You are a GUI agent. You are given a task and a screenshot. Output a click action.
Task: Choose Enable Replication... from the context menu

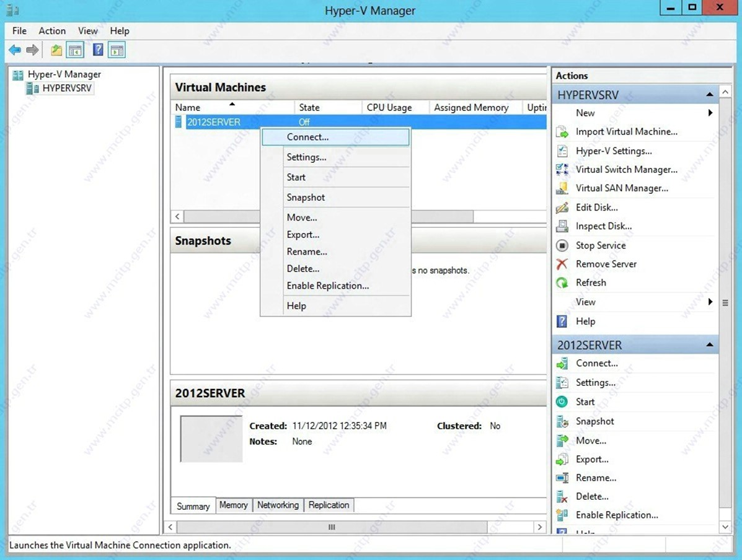pyautogui.click(x=335, y=286)
